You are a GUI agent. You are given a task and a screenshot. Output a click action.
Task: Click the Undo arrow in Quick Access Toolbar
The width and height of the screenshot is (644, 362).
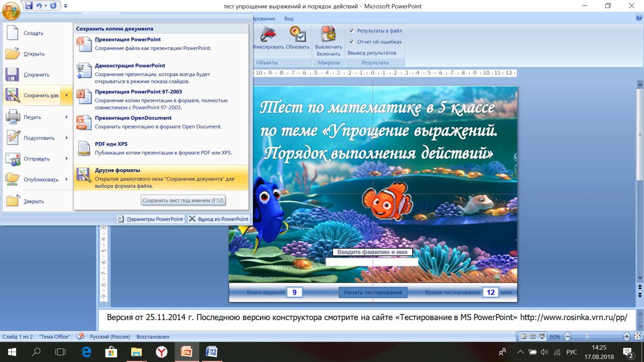39,6
